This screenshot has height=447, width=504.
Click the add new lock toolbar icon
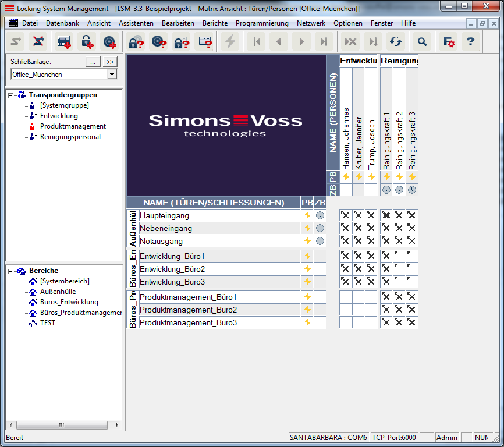point(87,41)
